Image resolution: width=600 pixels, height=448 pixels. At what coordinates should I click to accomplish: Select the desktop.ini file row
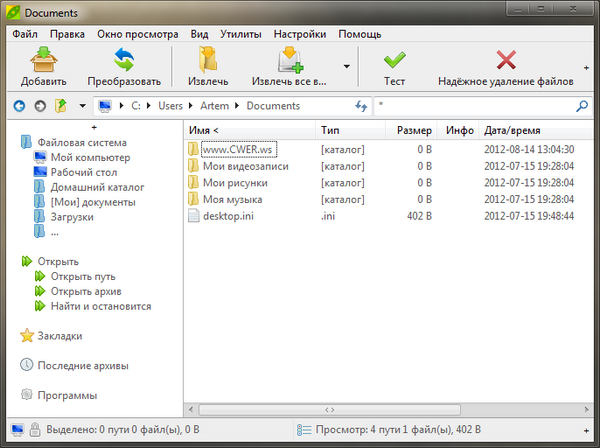tap(230, 215)
